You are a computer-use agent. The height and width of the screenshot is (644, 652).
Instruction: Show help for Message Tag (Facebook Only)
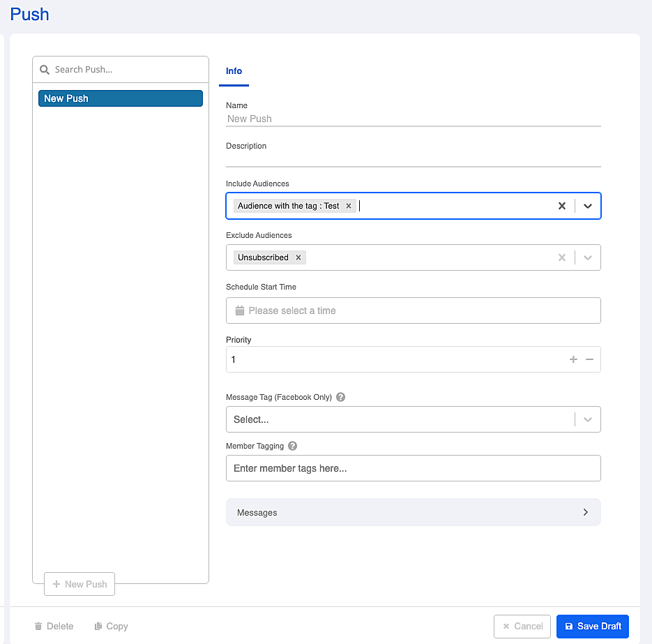pyautogui.click(x=340, y=397)
